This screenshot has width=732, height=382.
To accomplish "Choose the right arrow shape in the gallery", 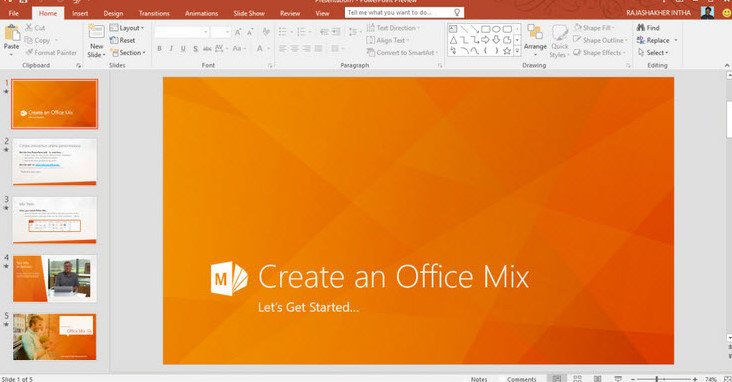I will 486,40.
